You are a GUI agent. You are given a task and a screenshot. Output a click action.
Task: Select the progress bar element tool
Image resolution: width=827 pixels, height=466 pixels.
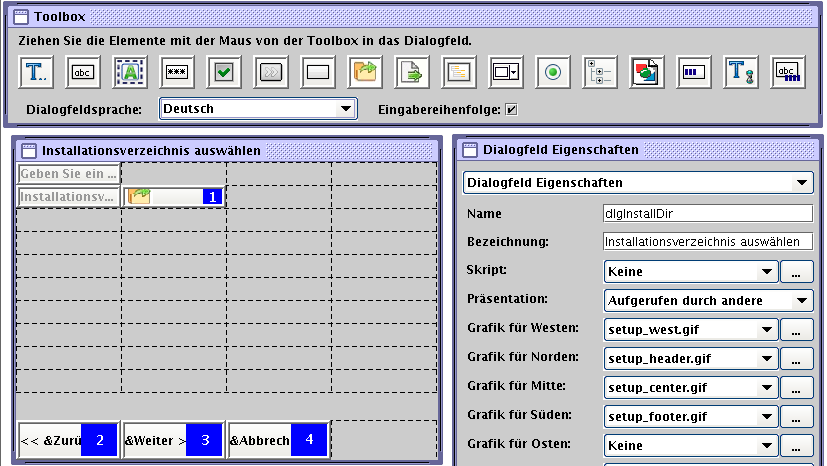(x=693, y=72)
